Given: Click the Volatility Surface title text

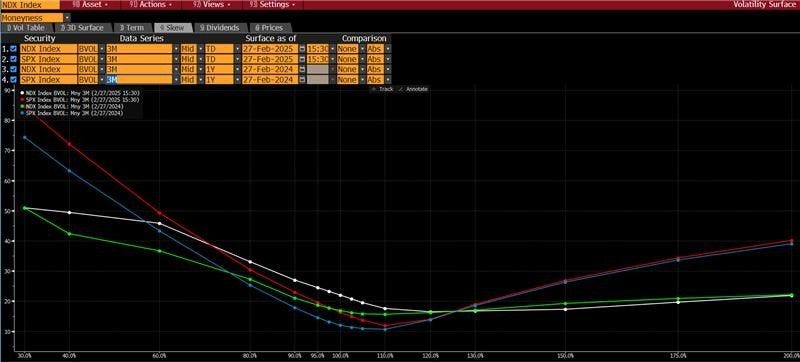Looking at the screenshot, I should coord(766,5).
